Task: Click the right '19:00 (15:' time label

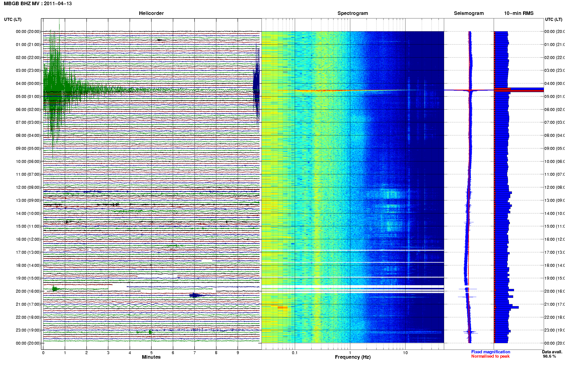Action: click(x=555, y=278)
